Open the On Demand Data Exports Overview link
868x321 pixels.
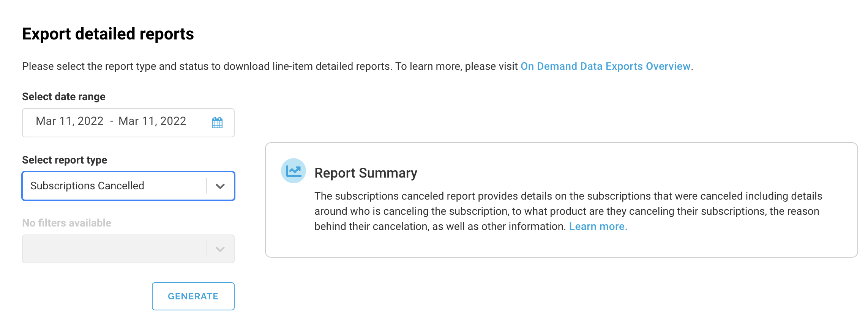pyautogui.click(x=605, y=66)
